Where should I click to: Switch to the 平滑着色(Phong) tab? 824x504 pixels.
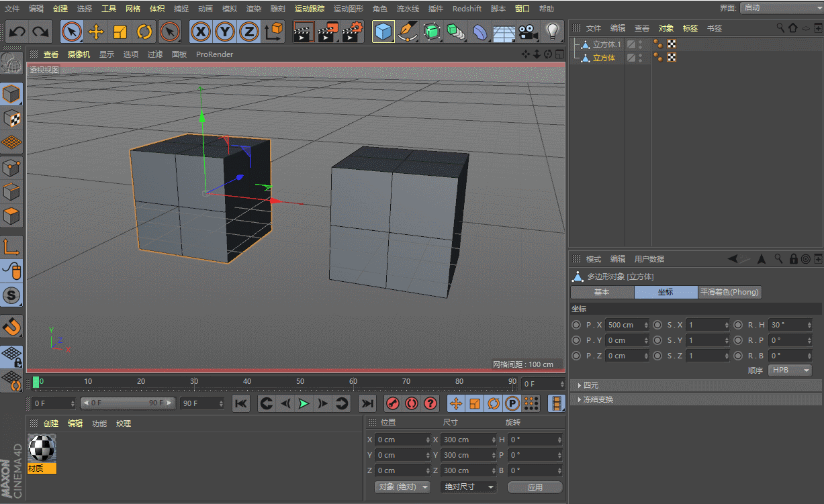click(x=729, y=292)
